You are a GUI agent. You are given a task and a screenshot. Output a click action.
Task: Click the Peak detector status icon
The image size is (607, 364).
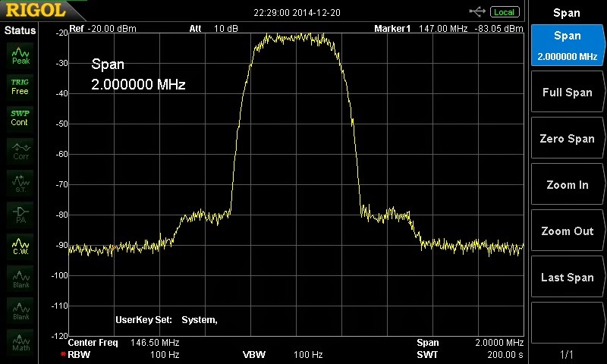click(20, 55)
